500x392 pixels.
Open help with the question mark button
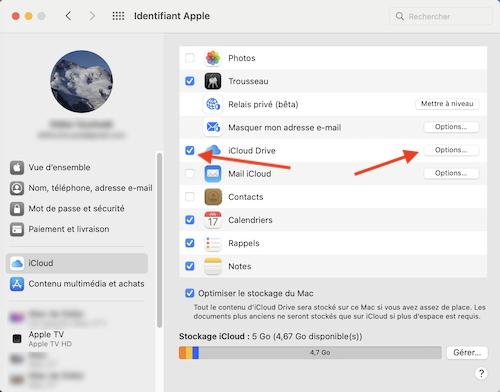[481, 373]
